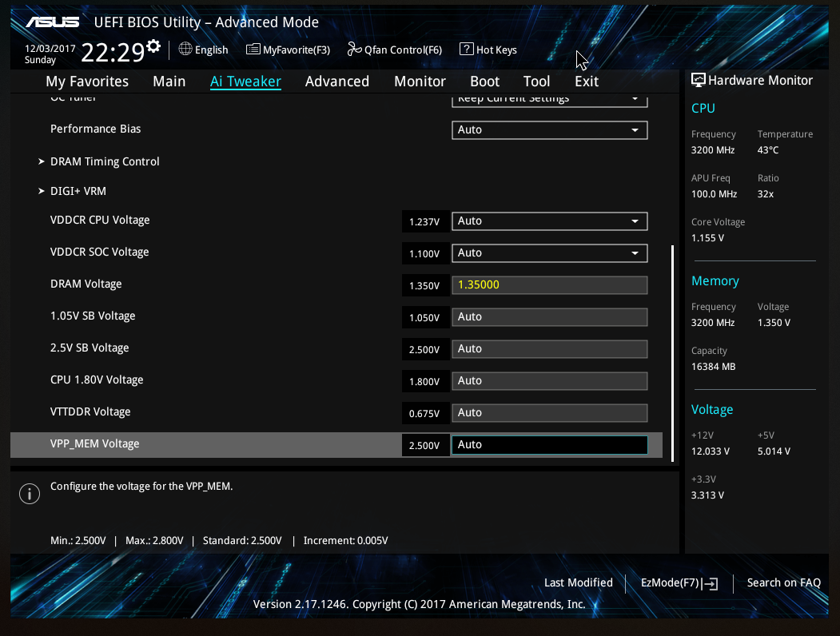840x636 pixels.
Task: Click the 1.05V SB Voltage Auto field
Action: [x=550, y=317]
